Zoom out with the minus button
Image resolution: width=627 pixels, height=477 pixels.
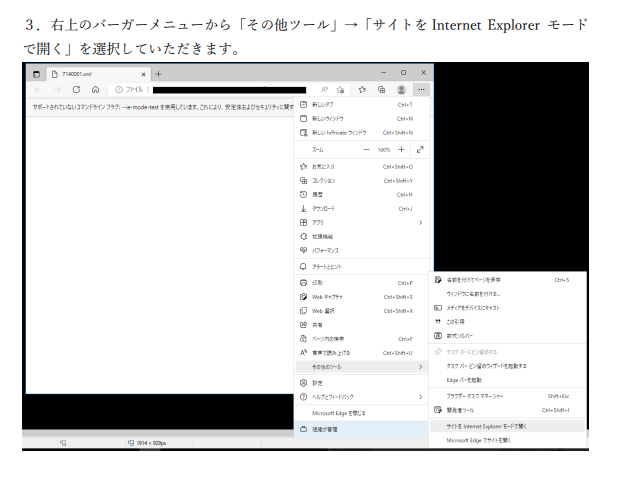click(x=366, y=149)
